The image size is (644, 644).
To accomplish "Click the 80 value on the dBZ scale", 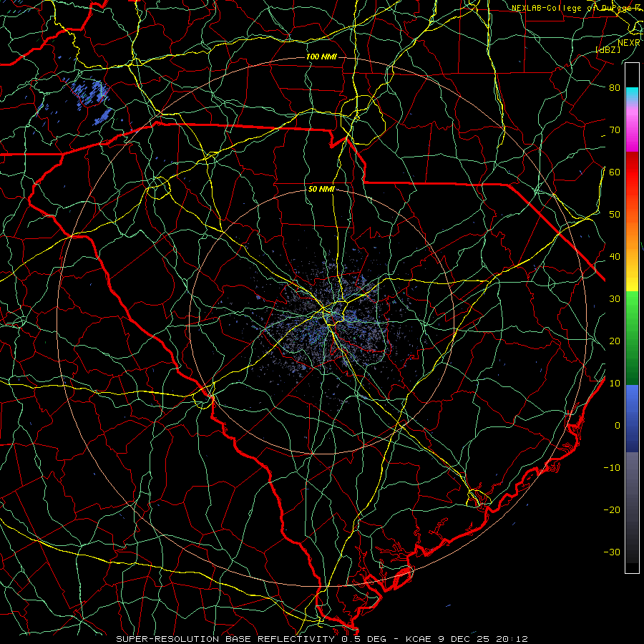I will (615, 87).
